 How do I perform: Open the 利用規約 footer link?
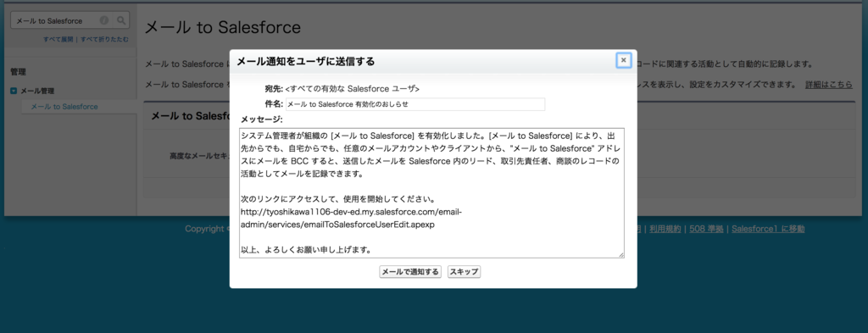[x=665, y=229]
